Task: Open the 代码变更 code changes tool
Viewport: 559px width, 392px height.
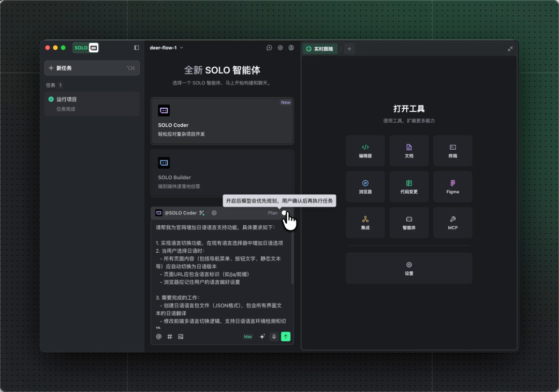Action: tap(409, 187)
